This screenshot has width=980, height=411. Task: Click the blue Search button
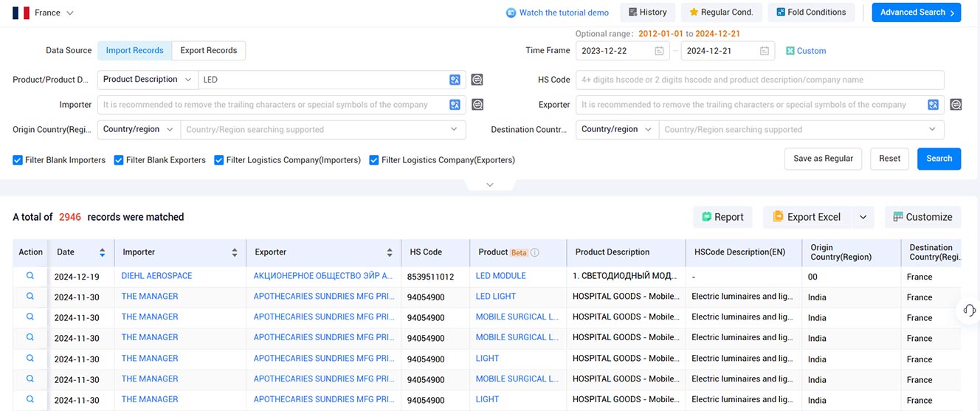coord(939,159)
